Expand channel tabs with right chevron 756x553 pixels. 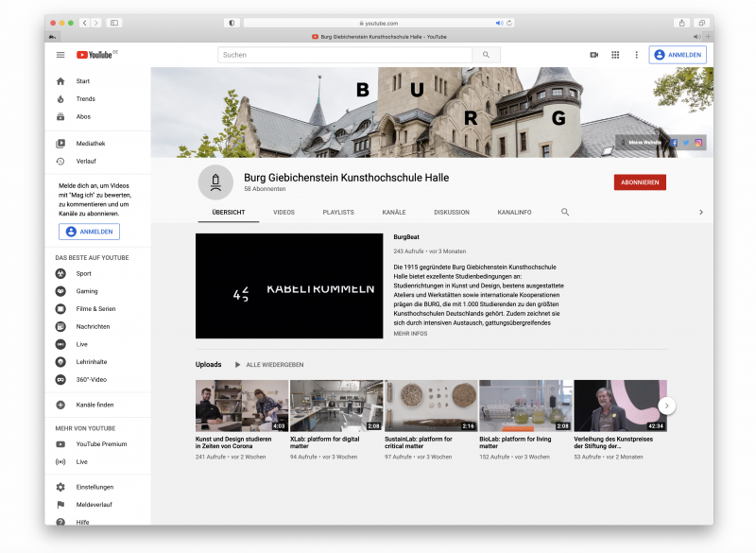click(x=700, y=213)
